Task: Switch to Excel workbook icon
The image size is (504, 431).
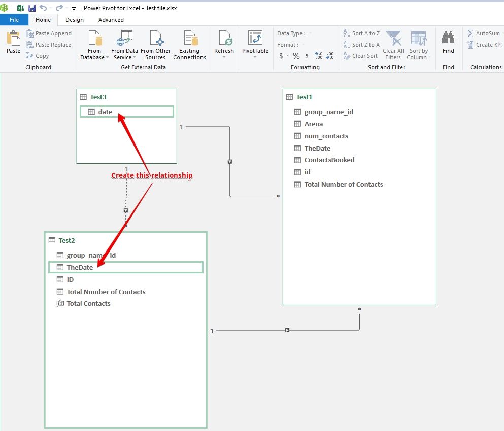Action: point(21,8)
